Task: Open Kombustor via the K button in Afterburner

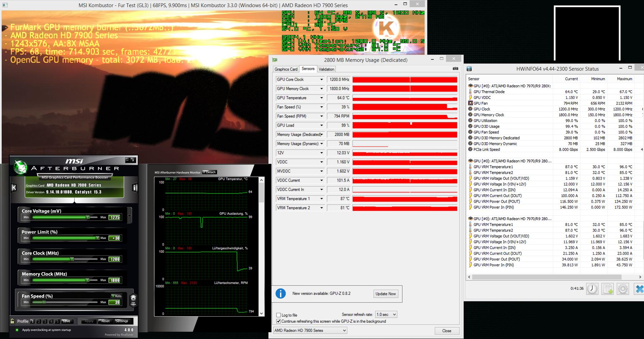Action: click(14, 188)
